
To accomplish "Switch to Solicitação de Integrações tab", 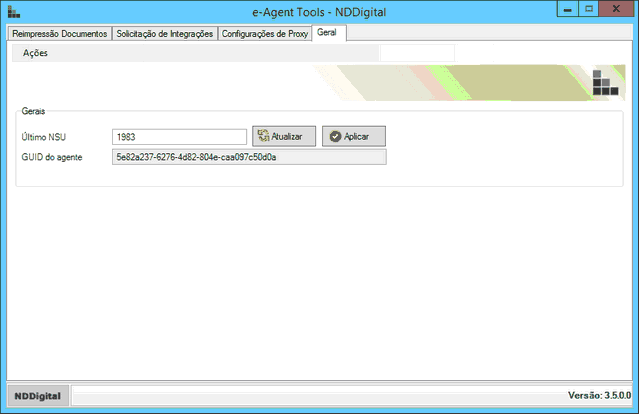I will tap(165, 33).
